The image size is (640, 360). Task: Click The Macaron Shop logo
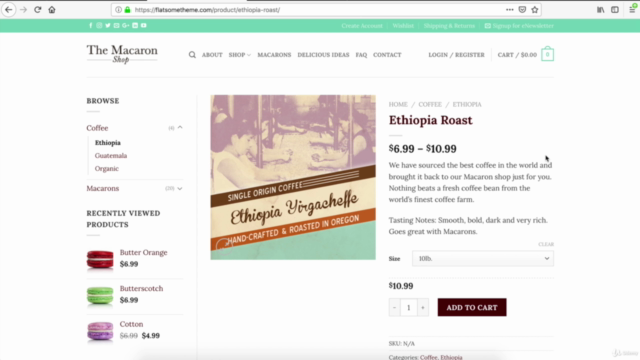[122, 54]
